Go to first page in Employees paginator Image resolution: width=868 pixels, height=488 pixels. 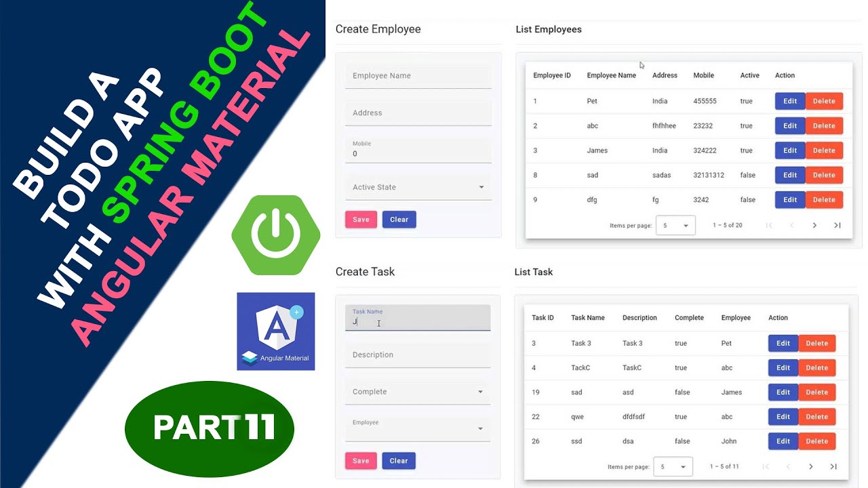pyautogui.click(x=768, y=225)
